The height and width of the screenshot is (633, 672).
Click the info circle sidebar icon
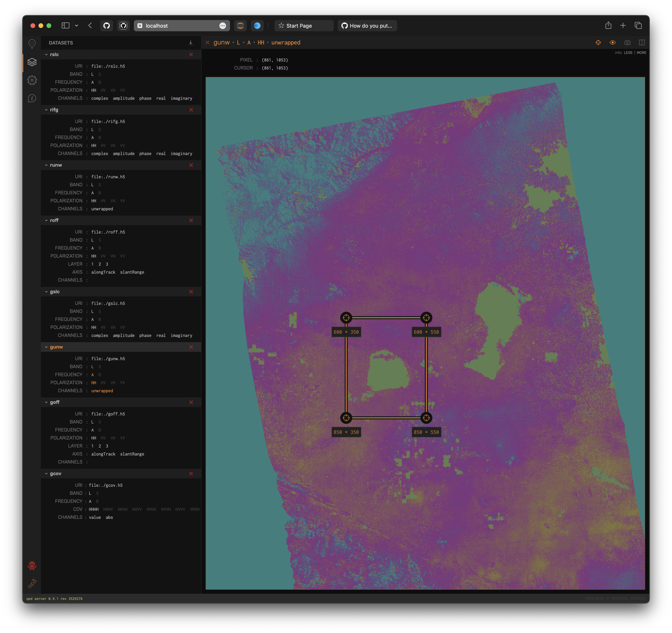tap(32, 98)
